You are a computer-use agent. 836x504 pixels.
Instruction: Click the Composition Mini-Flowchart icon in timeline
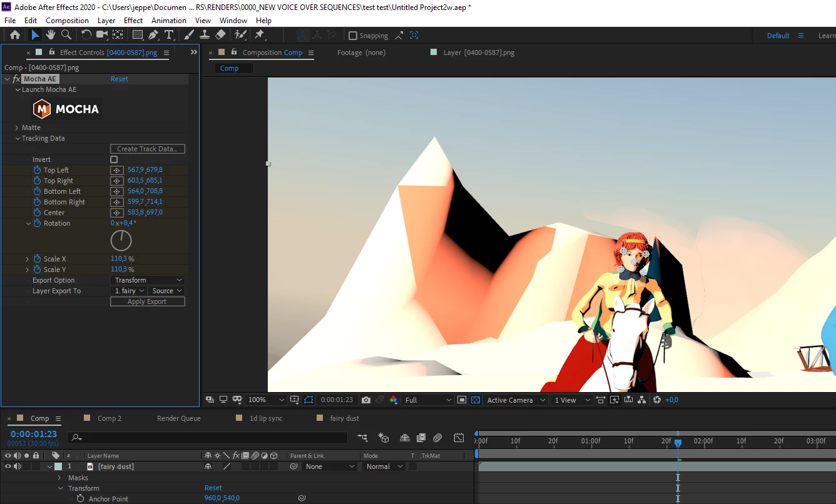tap(362, 438)
